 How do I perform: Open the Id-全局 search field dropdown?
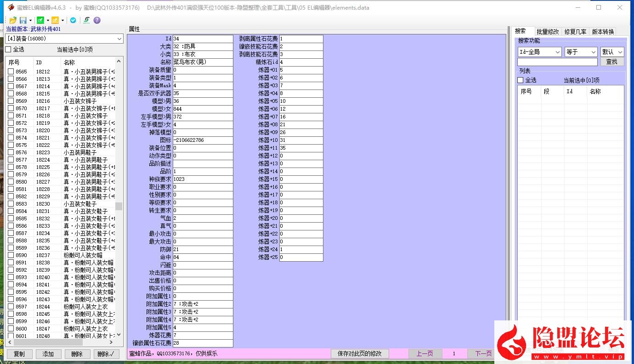pyautogui.click(x=557, y=52)
